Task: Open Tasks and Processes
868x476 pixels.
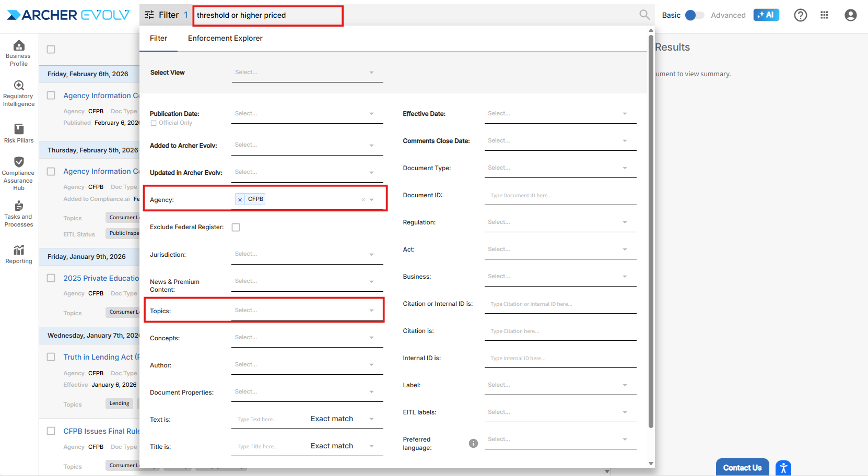Action: (x=19, y=214)
